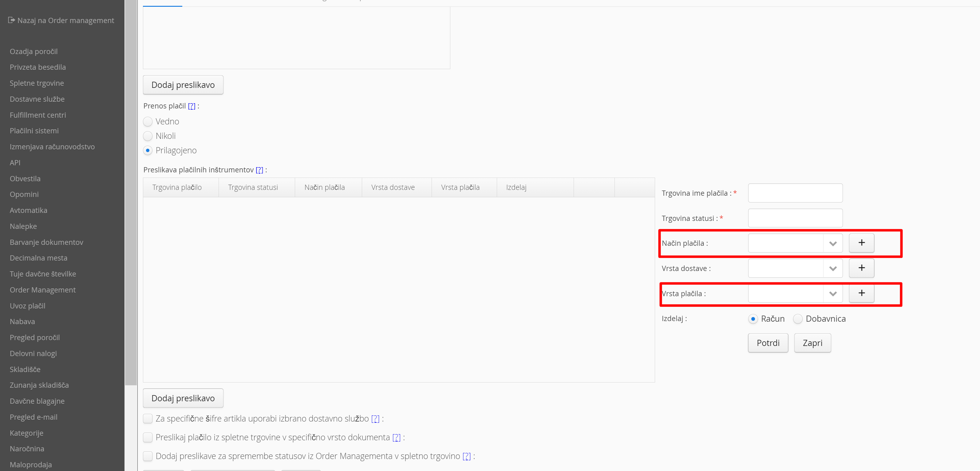Click the Trgovina ime plačila input field
This screenshot has height=471, width=980.
[x=795, y=193]
